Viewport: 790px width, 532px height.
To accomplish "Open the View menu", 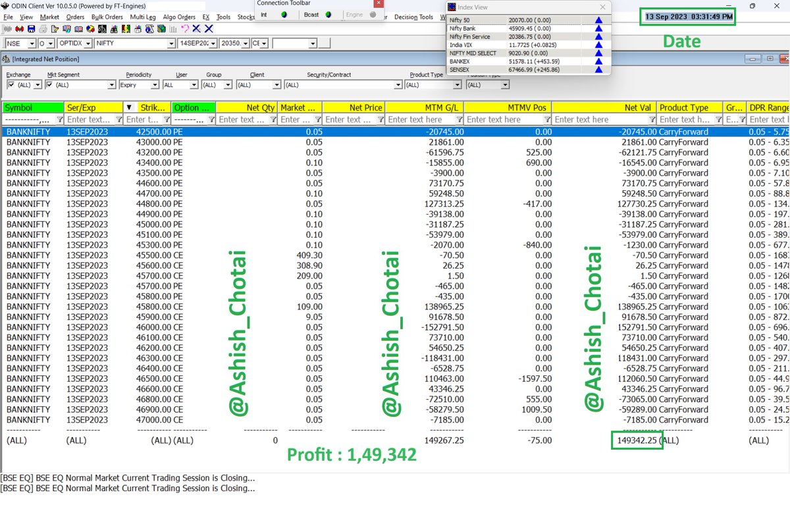I will click(26, 17).
